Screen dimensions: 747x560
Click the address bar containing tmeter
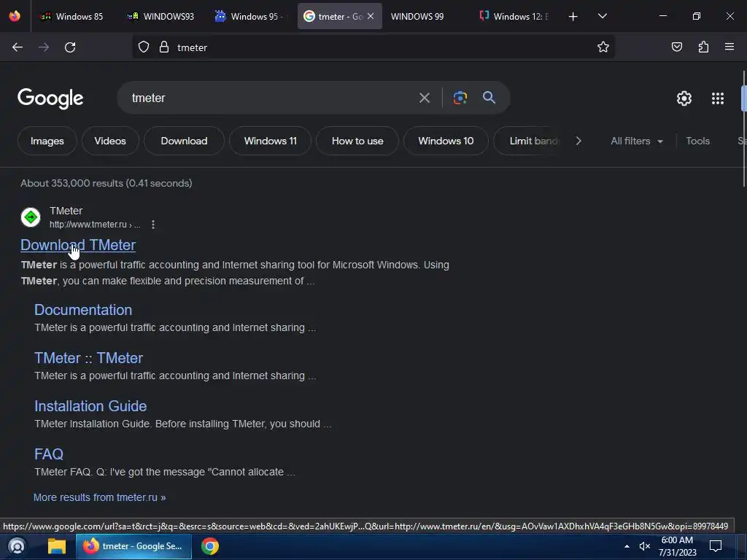click(x=373, y=47)
